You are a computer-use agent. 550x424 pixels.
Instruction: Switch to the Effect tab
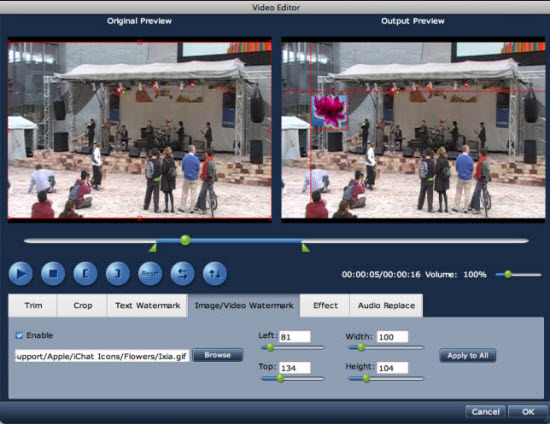(x=325, y=305)
